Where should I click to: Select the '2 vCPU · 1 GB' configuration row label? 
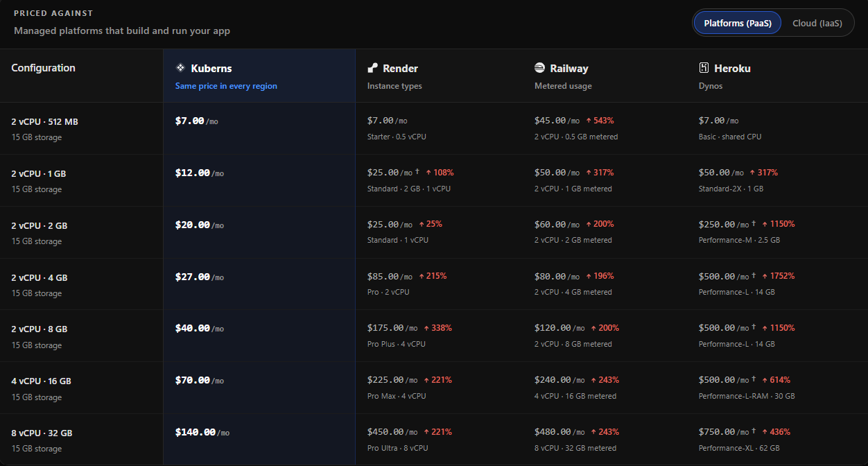39,174
